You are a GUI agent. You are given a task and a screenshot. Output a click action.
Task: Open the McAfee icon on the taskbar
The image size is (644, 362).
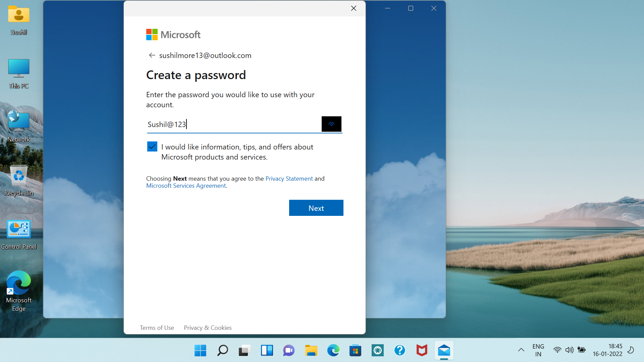coord(422,351)
